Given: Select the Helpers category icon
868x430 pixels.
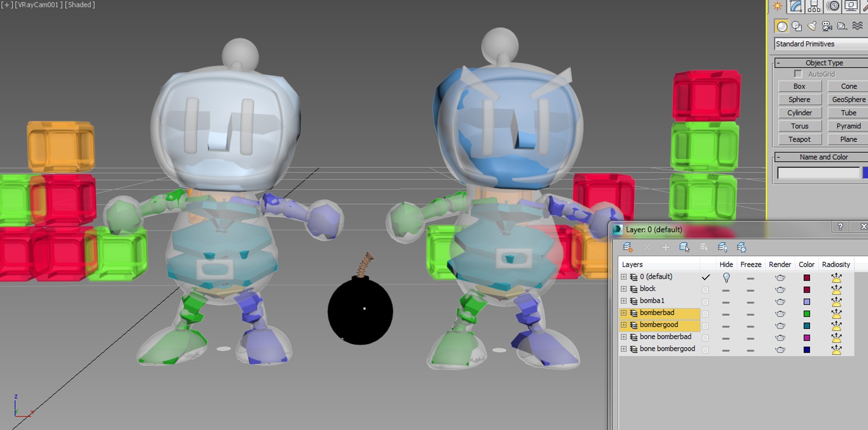Looking at the screenshot, I should pyautogui.click(x=842, y=26).
